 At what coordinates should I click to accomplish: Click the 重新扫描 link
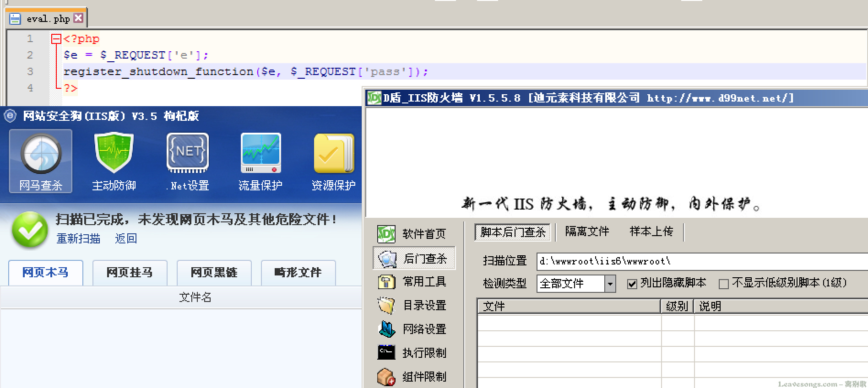pos(78,238)
